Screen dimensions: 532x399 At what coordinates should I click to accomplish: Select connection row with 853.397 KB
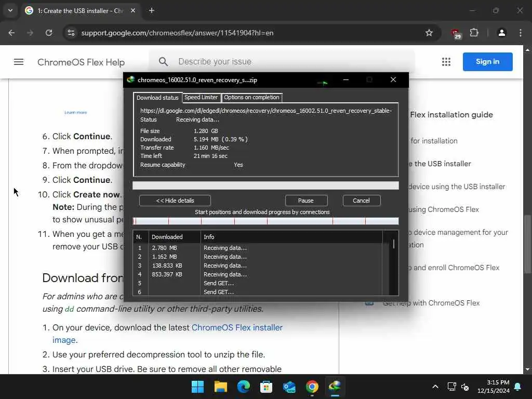coord(258,274)
